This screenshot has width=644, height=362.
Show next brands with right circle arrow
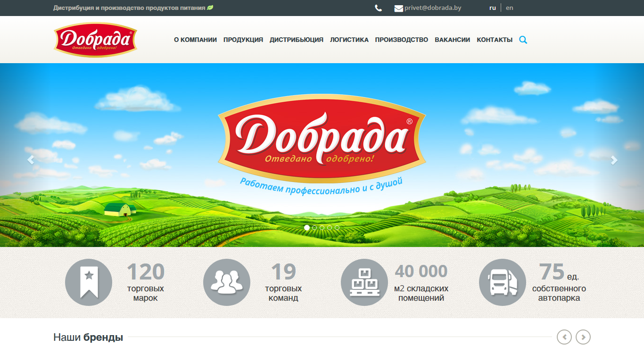click(x=583, y=337)
